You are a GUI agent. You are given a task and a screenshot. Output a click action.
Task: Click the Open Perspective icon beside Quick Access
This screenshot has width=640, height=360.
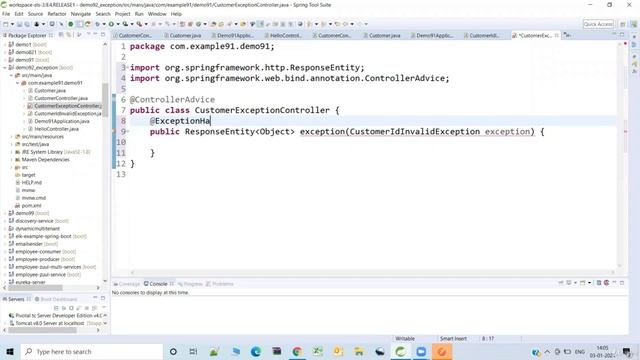(x=623, y=24)
